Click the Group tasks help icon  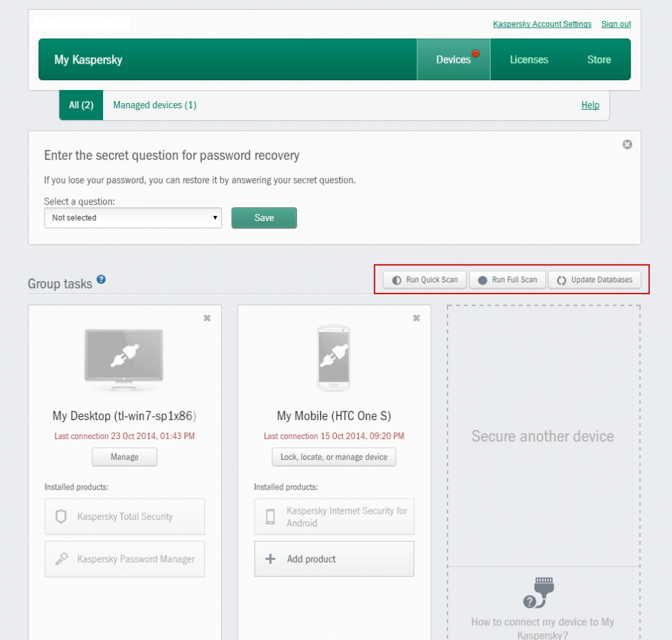[101, 280]
